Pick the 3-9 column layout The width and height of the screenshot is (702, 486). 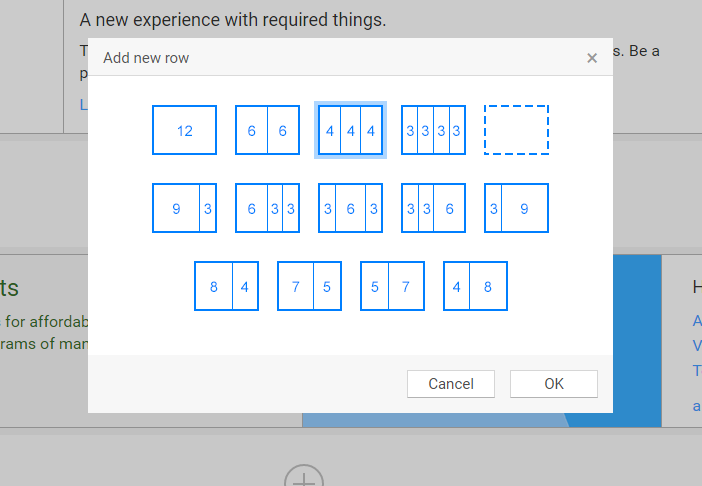tap(516, 208)
